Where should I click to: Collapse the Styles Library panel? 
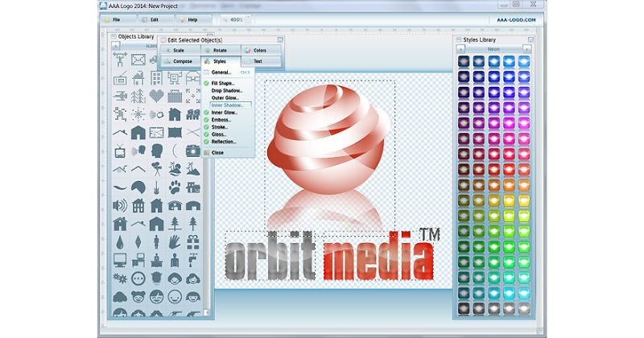[530, 40]
